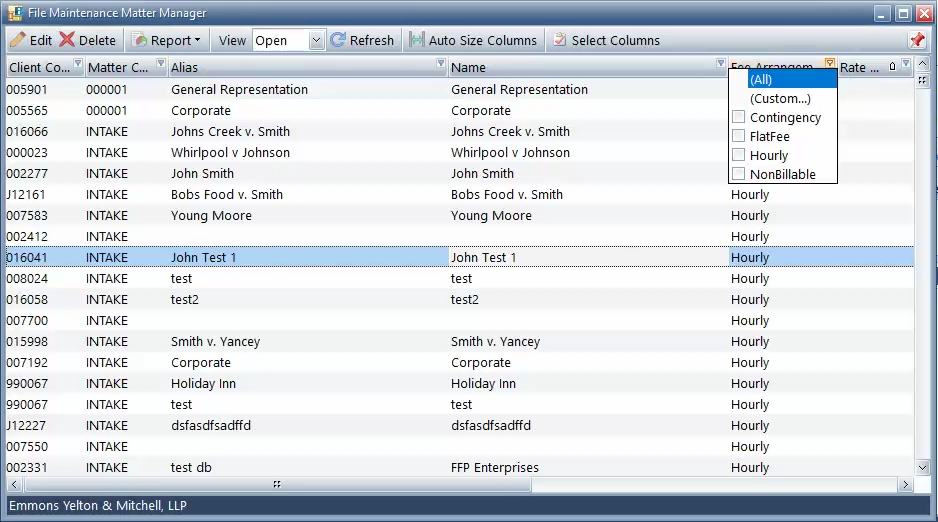Click Emmons Yelton & Mitchell, LLP status text
Screen dimensions: 938x522
tap(98, 505)
